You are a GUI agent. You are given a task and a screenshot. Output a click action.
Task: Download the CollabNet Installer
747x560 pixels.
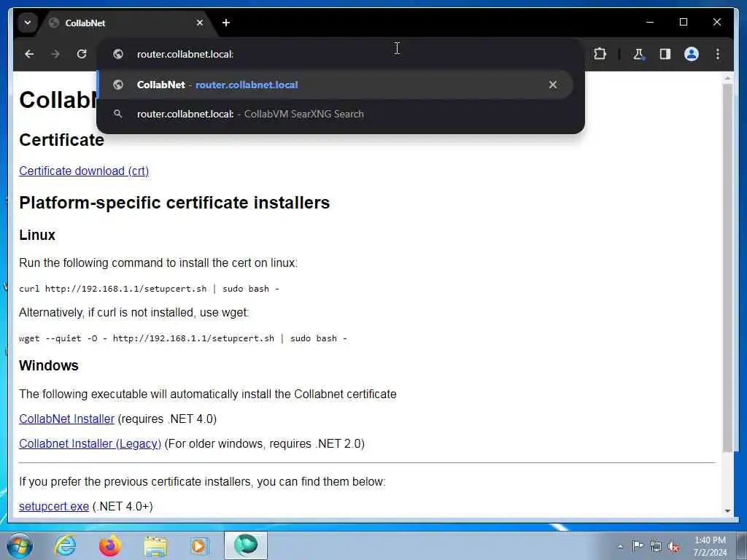tap(66, 419)
